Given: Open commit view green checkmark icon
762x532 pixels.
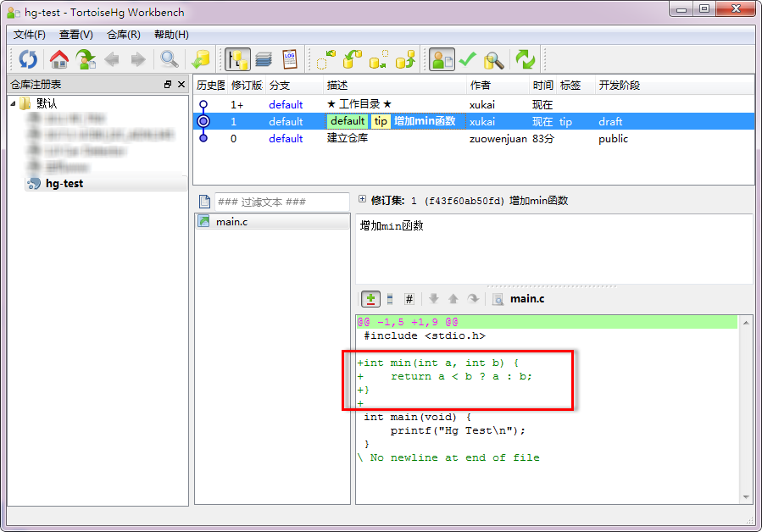Looking at the screenshot, I should click(468, 59).
